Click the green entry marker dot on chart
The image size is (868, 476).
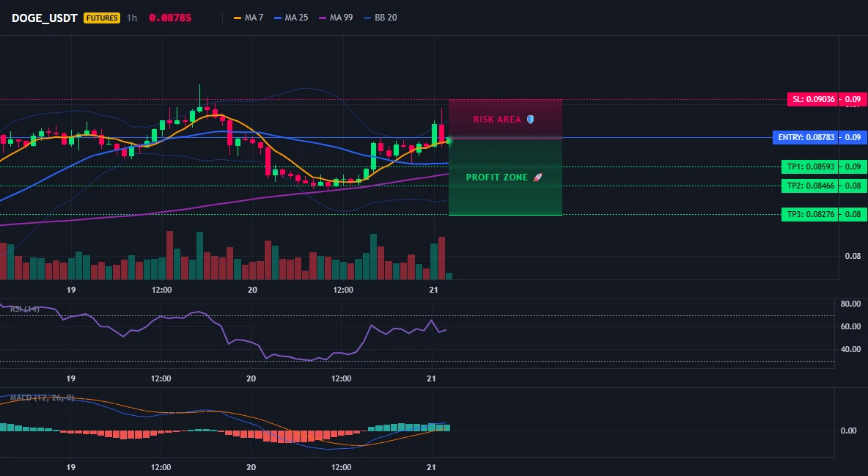pos(449,142)
